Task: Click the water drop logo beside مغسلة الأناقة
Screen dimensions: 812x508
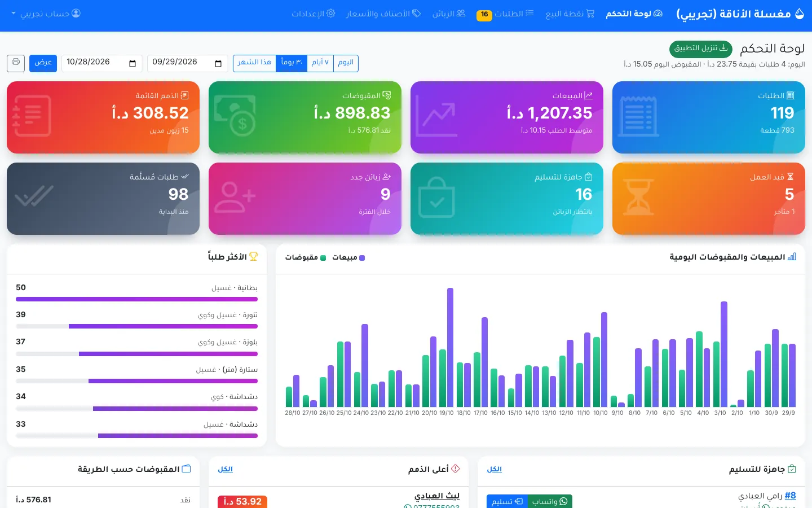Action: tap(799, 14)
